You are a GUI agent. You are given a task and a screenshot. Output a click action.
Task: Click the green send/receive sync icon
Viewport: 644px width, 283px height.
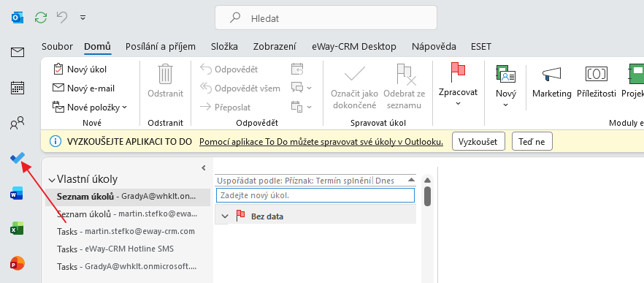point(41,18)
